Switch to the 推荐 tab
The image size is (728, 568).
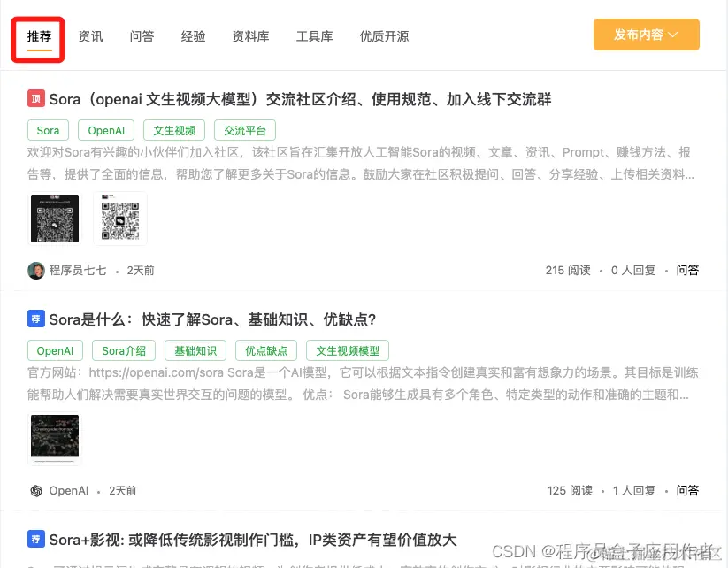pos(39,36)
